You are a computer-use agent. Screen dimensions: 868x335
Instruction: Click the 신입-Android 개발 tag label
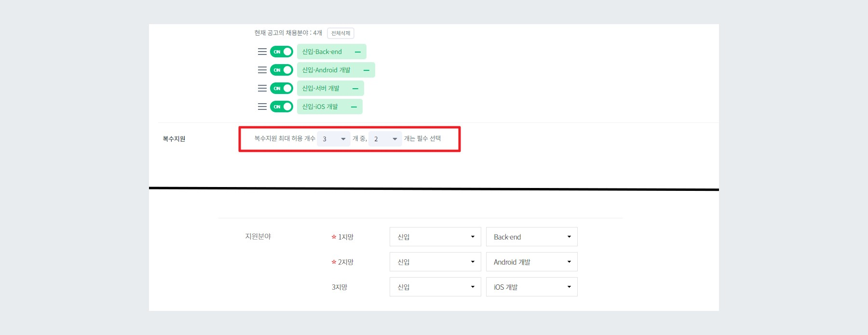(x=326, y=70)
